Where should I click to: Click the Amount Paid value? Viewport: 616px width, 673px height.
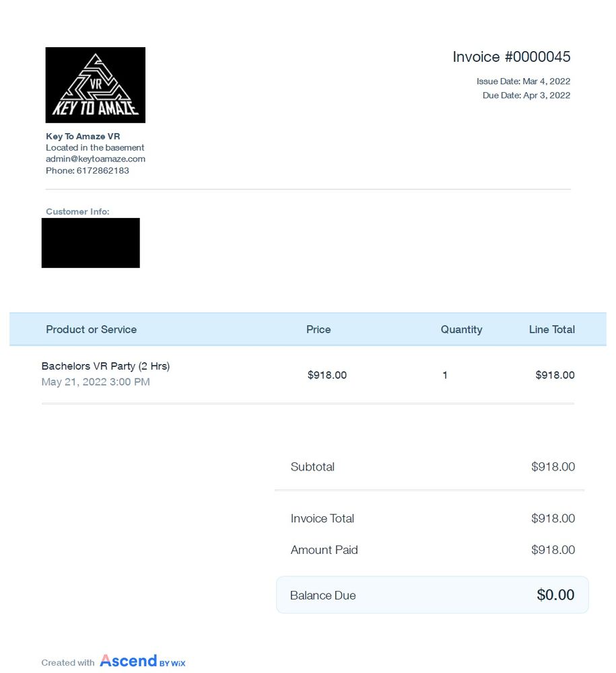point(553,550)
